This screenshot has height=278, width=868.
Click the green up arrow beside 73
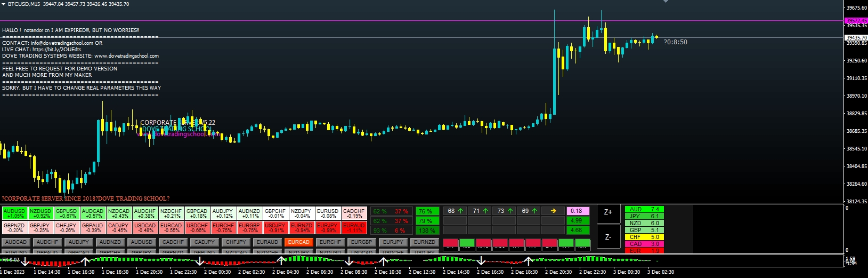pos(510,211)
